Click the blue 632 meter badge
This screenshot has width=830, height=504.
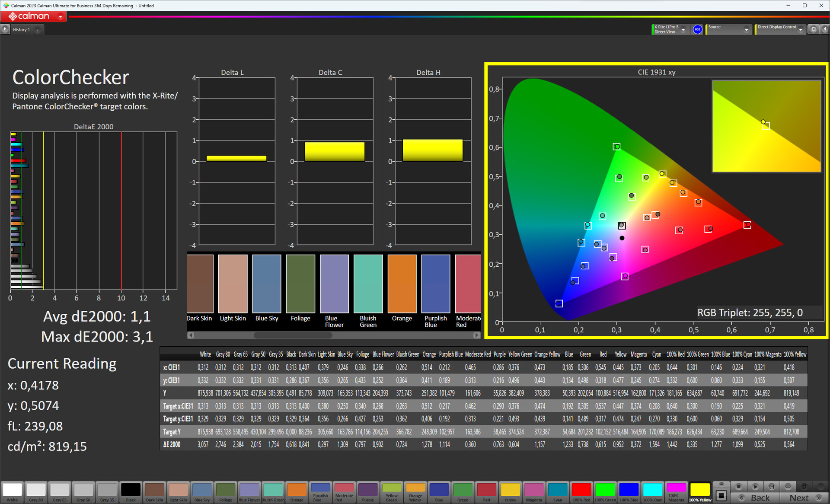click(x=697, y=29)
